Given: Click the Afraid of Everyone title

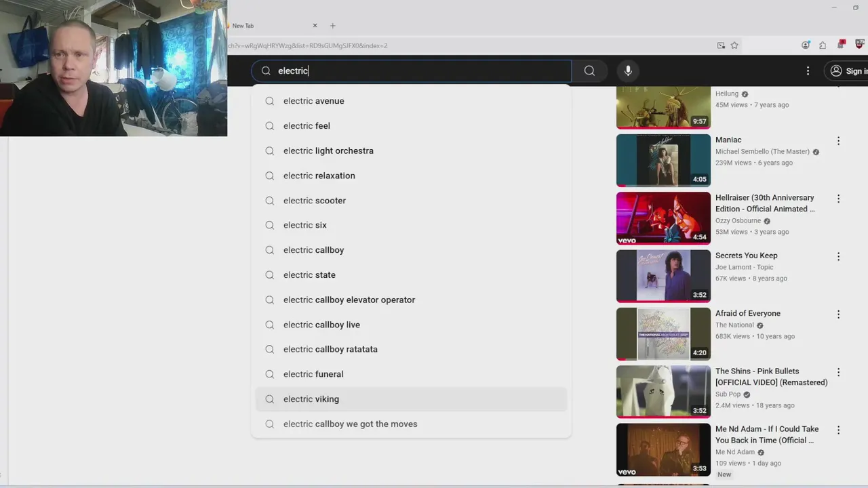Looking at the screenshot, I should click(x=748, y=313).
